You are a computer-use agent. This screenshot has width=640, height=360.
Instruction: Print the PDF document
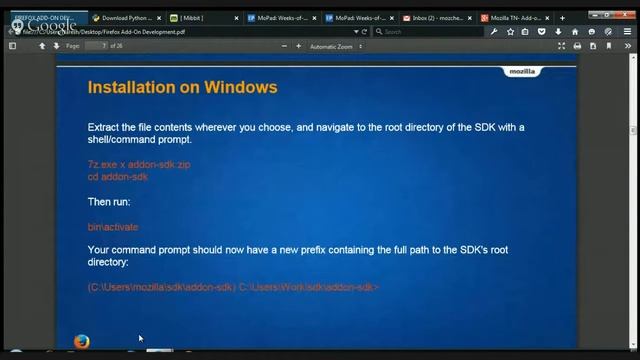tap(577, 46)
